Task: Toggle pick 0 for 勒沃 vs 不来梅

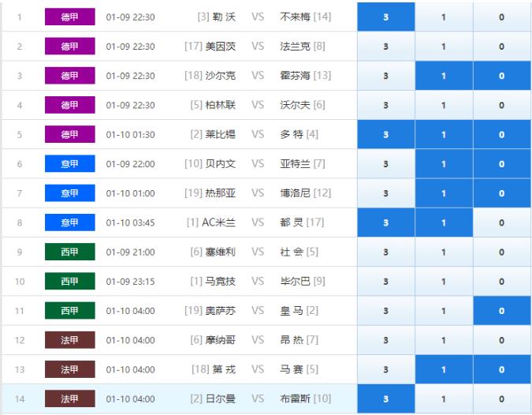Action: (502, 17)
